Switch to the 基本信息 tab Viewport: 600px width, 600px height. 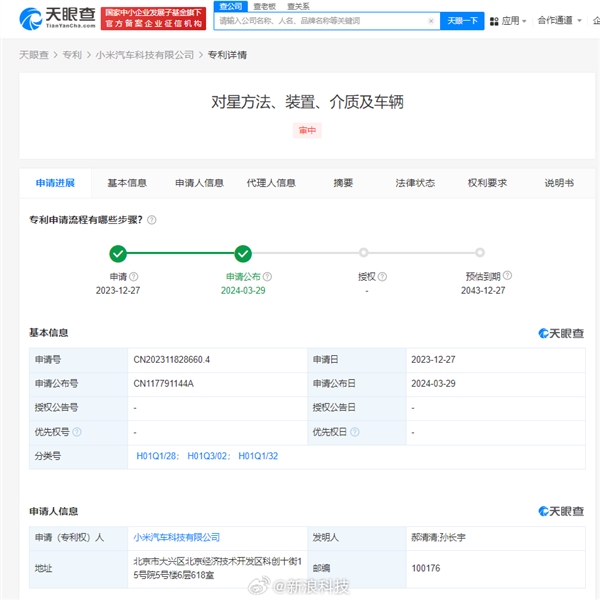tap(127, 183)
